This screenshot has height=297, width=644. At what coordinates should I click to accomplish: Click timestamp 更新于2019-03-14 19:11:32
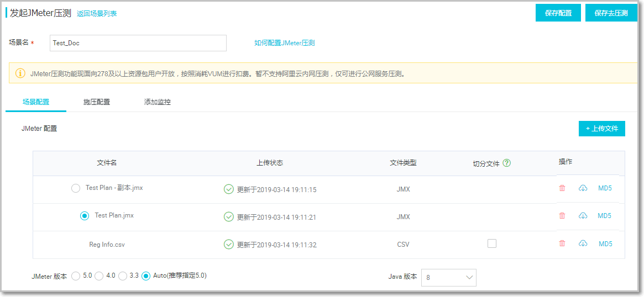(277, 245)
